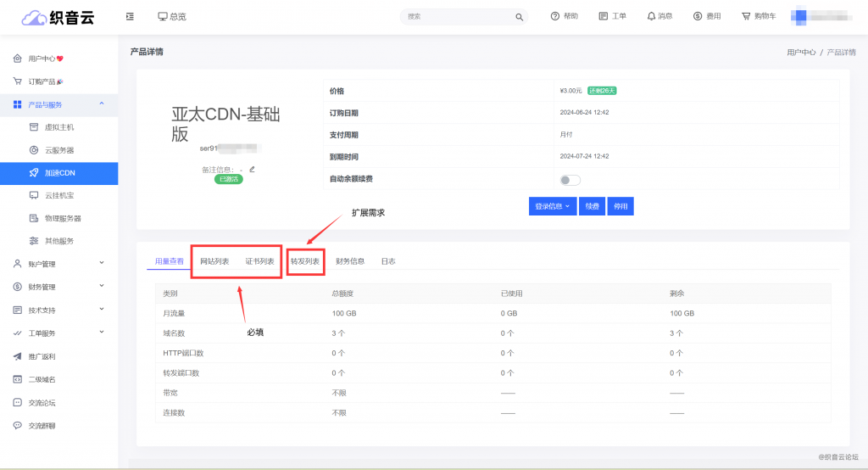This screenshot has height=470, width=868.
Task: Switch to the 网站列表 tab
Action: [214, 261]
